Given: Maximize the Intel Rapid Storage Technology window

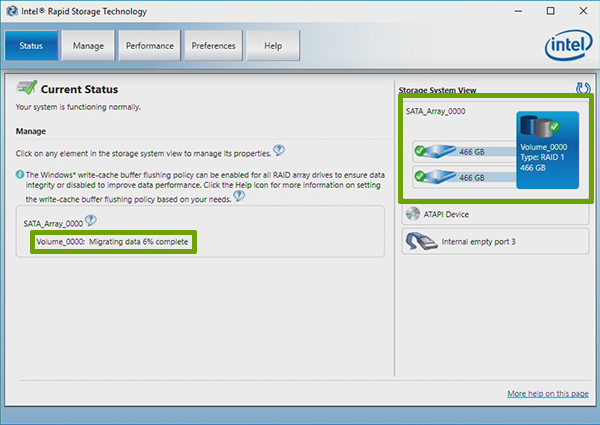Looking at the screenshot, I should coord(550,11).
